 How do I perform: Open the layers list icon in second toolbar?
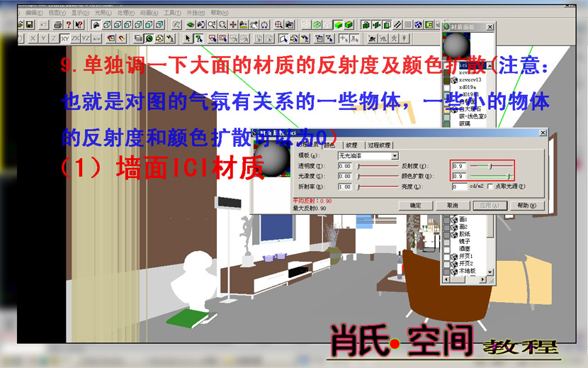[138, 38]
